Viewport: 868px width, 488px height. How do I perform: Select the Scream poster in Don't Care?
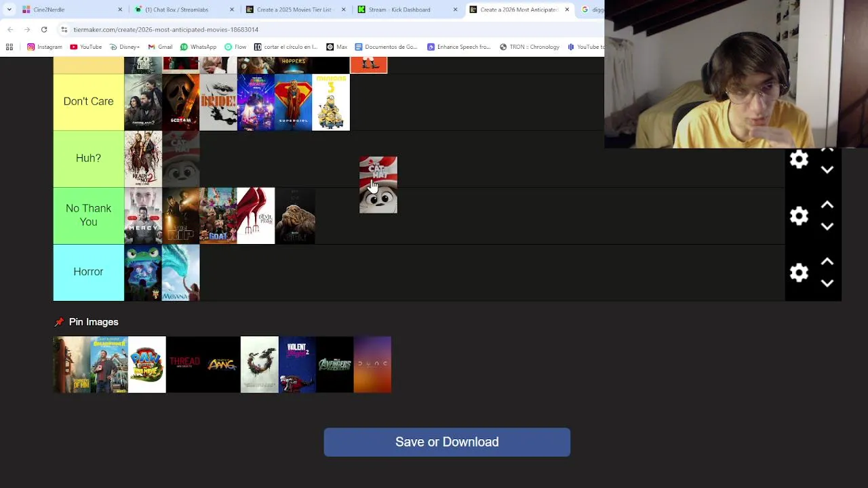pyautogui.click(x=180, y=102)
